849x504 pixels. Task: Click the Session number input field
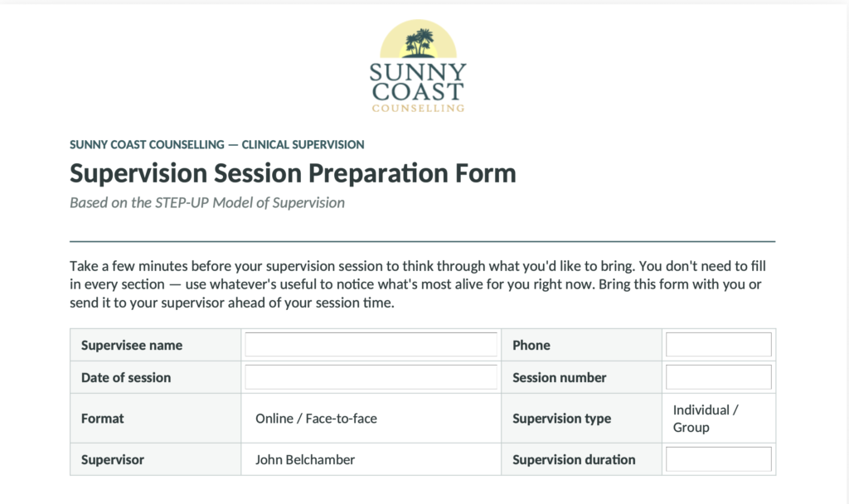tap(719, 377)
